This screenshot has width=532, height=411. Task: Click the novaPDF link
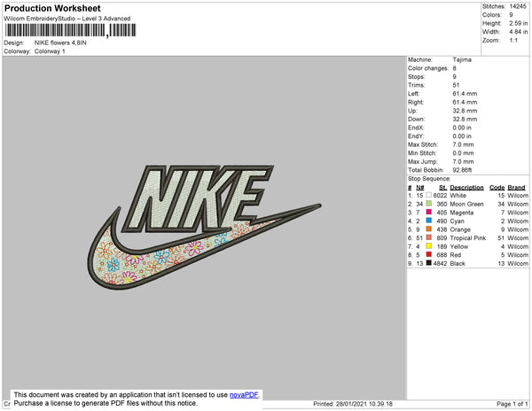coord(244,395)
